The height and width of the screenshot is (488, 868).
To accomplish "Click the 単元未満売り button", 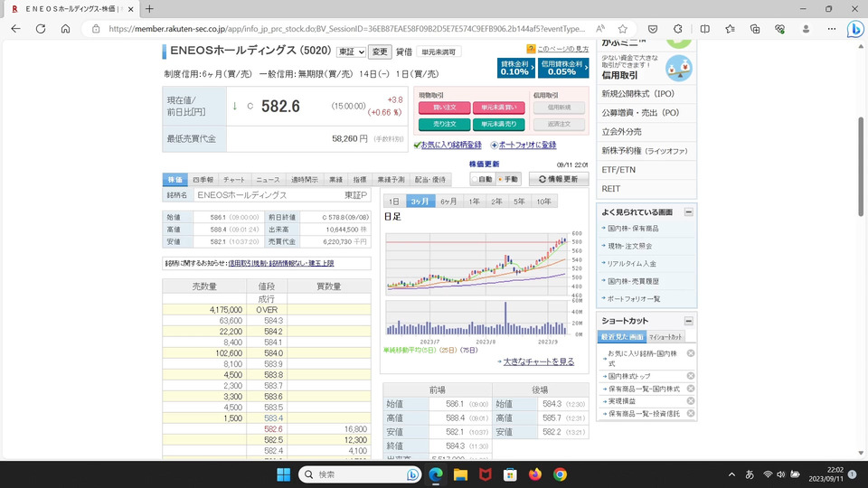I will pyautogui.click(x=499, y=125).
